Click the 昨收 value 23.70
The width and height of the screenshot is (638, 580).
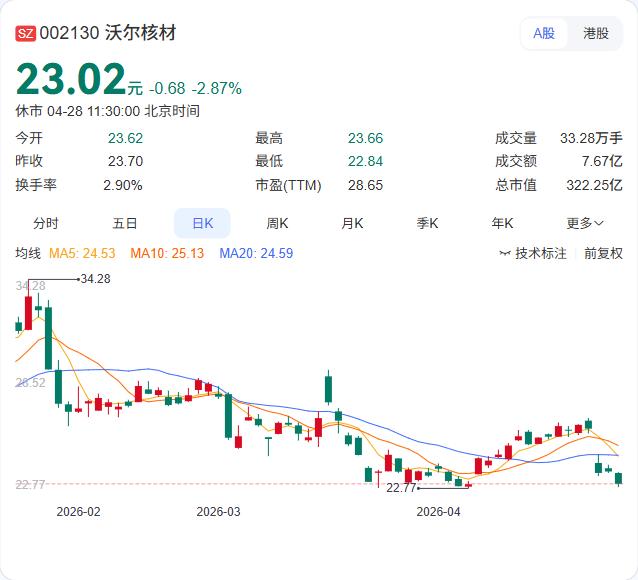tap(125, 161)
